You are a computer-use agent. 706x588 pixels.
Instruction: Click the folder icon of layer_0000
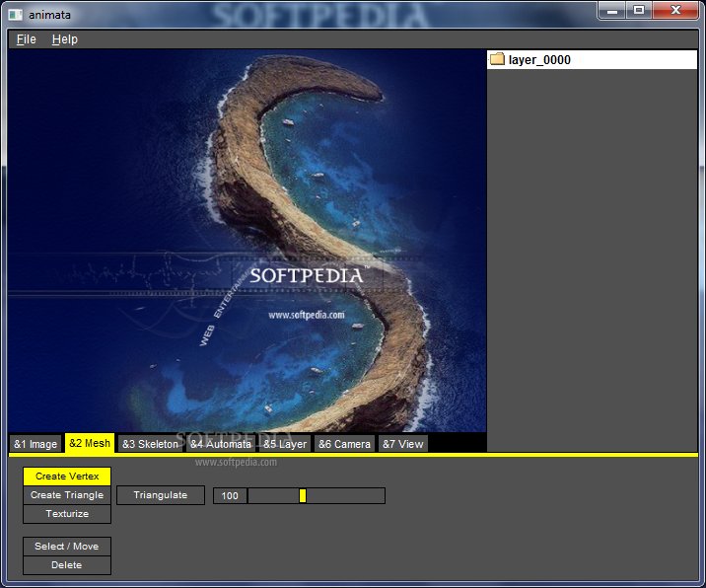click(x=497, y=59)
